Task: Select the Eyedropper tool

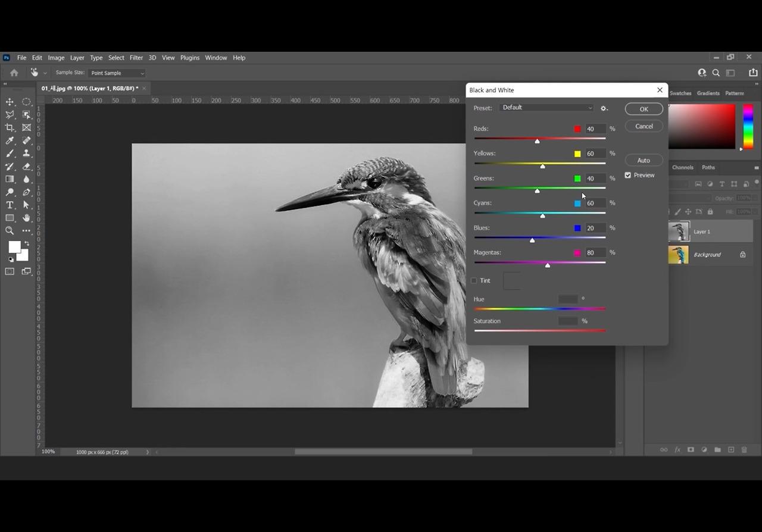Action: point(10,141)
